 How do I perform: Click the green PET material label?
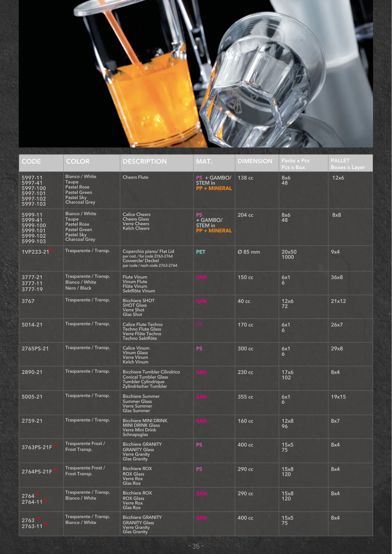[x=200, y=252]
